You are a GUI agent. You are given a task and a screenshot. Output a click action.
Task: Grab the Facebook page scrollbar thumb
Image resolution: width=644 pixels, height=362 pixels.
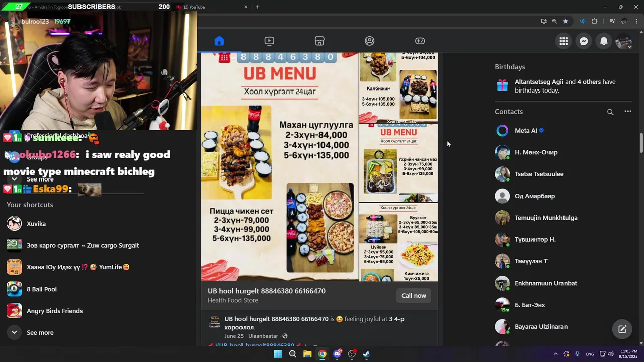(641, 143)
